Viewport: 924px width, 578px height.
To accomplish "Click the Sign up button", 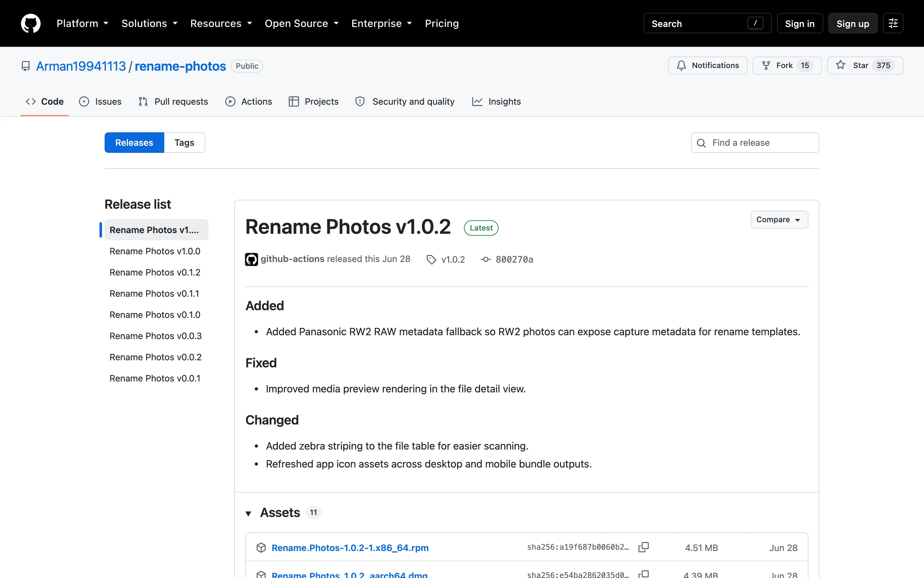I will 852,23.
